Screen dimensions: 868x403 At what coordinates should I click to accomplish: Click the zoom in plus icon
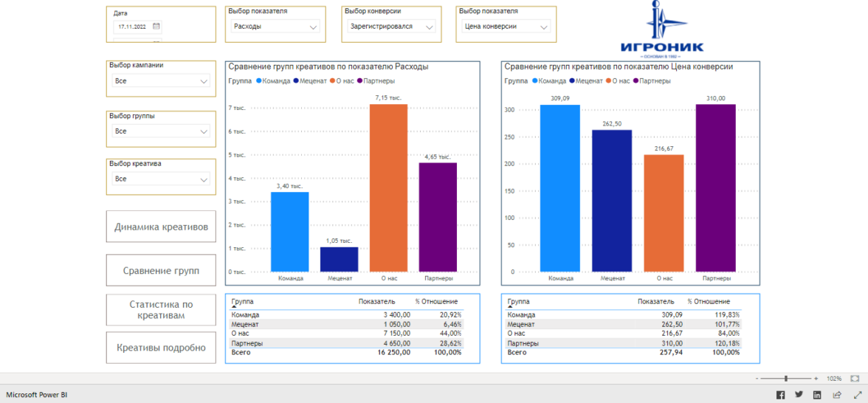click(x=816, y=378)
